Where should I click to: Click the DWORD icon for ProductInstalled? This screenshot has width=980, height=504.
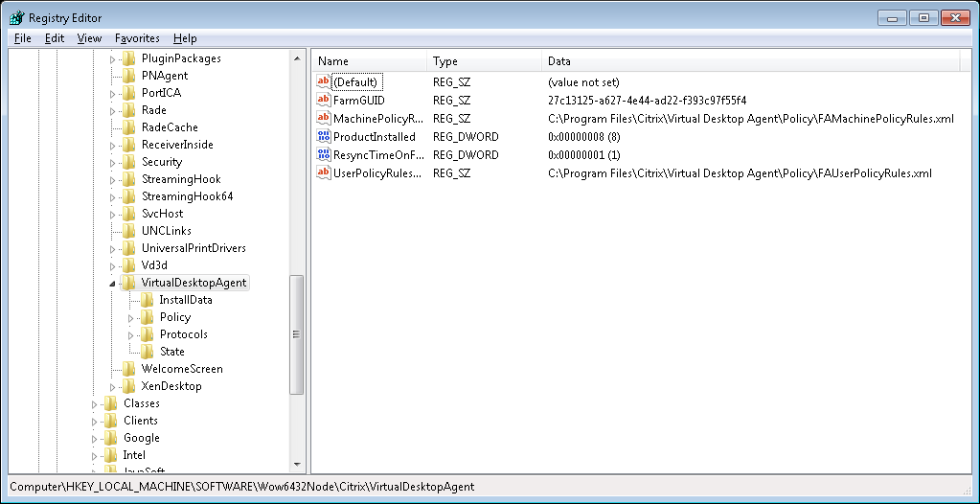pos(323,136)
